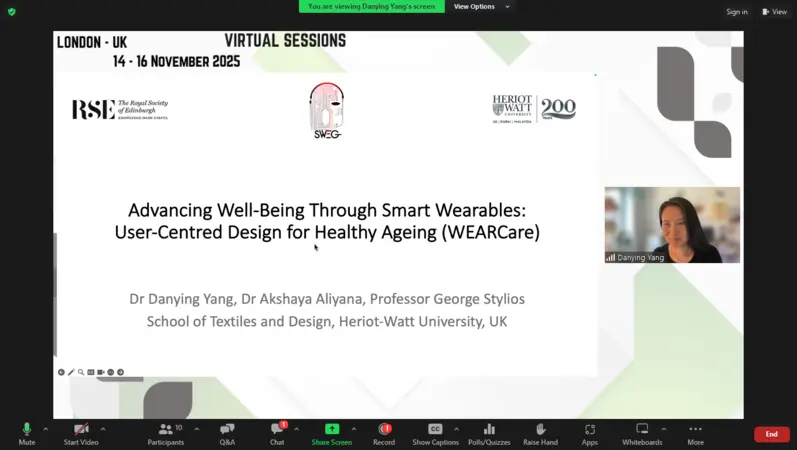Image resolution: width=797 pixels, height=450 pixels.
Task: Open the More menu
Action: [x=695, y=430]
